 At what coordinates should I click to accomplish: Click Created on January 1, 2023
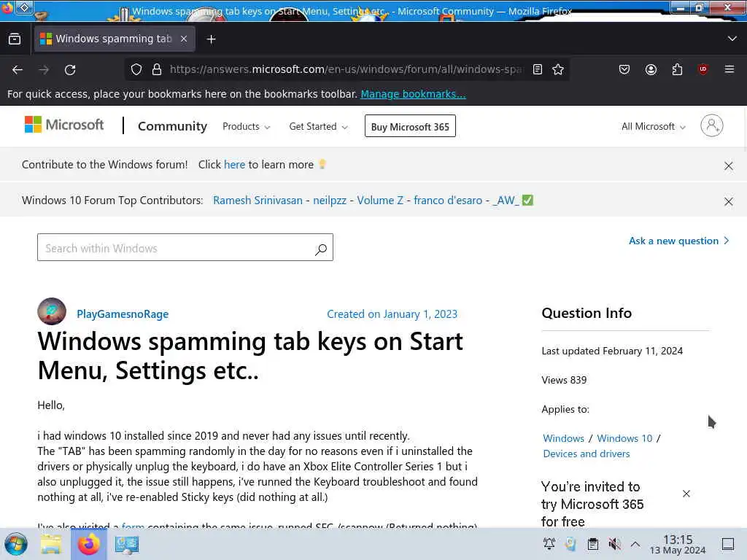click(x=392, y=314)
